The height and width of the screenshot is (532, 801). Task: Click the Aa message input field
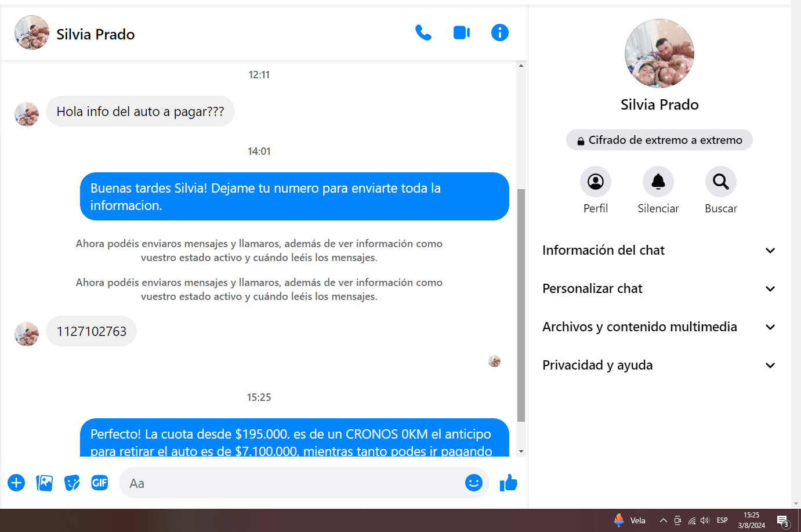[290, 483]
